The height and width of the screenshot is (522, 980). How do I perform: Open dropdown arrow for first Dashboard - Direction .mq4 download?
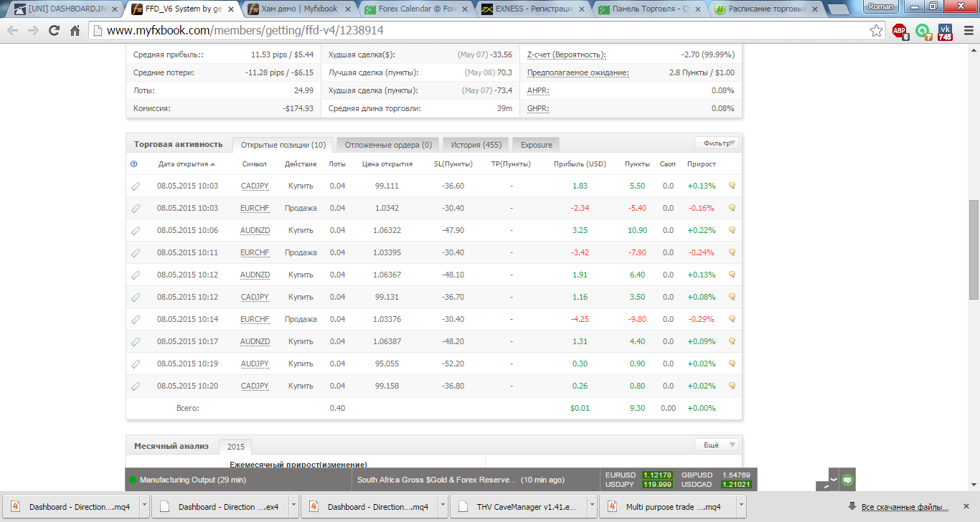[x=144, y=506]
